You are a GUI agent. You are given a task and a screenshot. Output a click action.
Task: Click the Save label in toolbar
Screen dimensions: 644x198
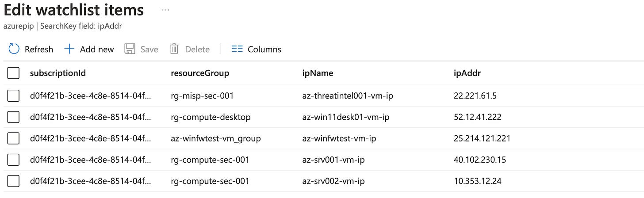tap(149, 49)
